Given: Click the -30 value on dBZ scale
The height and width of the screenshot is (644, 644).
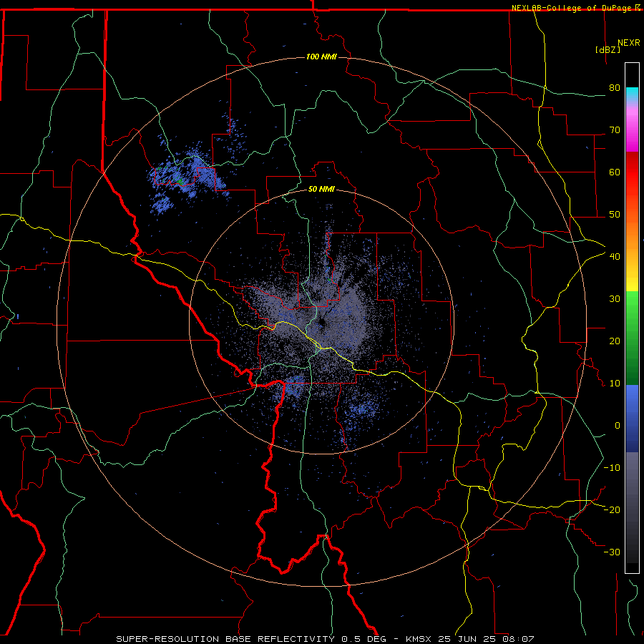Looking at the screenshot, I should (x=612, y=552).
